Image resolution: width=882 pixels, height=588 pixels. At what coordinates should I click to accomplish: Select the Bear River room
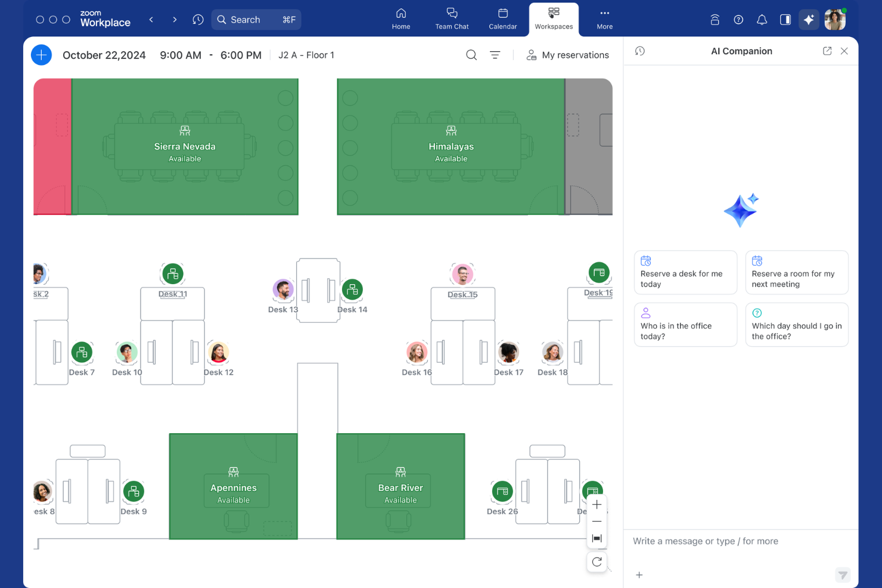(x=400, y=487)
